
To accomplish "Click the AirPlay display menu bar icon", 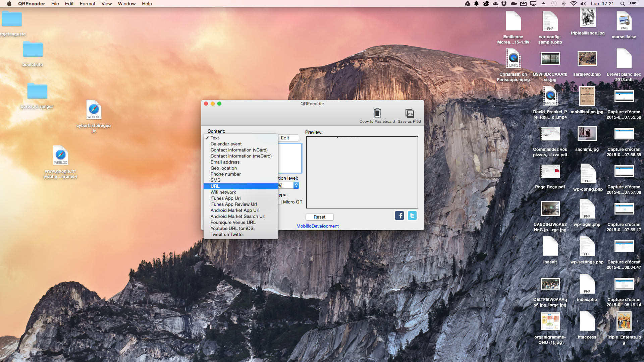I will (533, 4).
